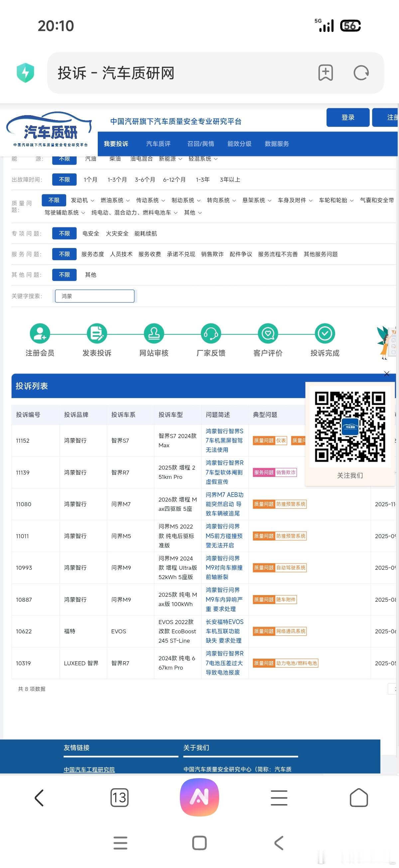Tap the QR code image
The width and height of the screenshot is (399, 868).
[x=350, y=427]
